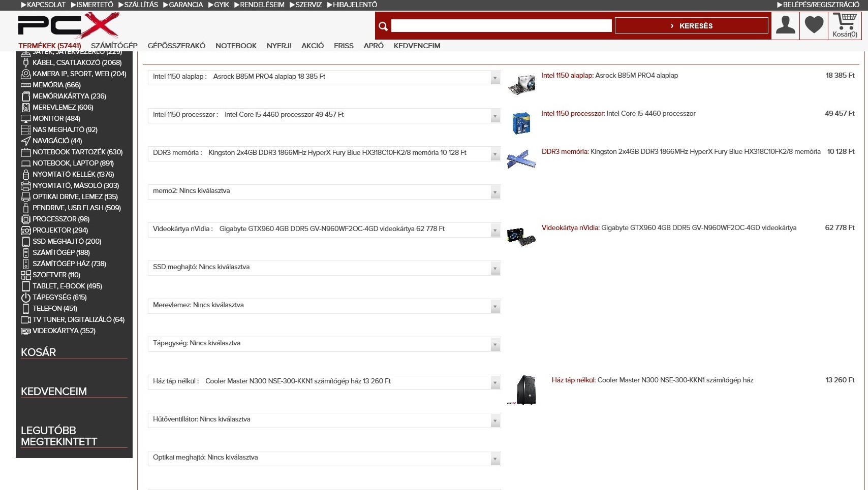868x490 pixels.
Task: Click the magnifier search icon
Action: pyautogui.click(x=383, y=26)
